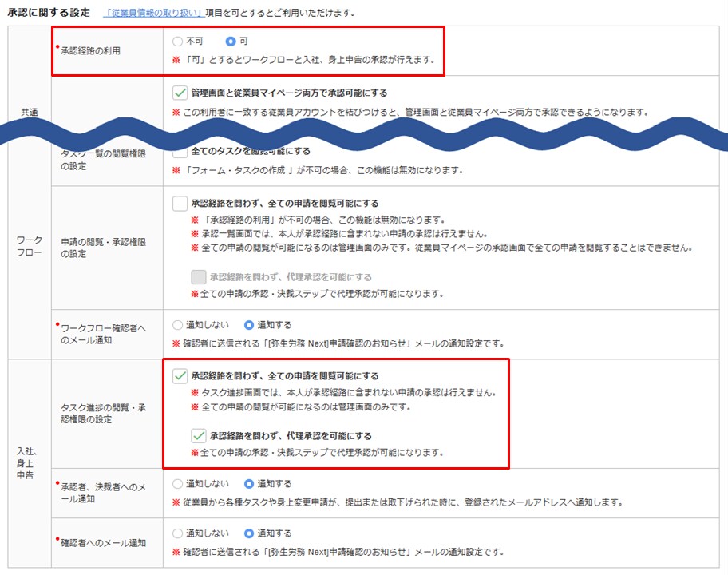Check 全ての申請を閲覧可能にする in ワークフロー section
The height and width of the screenshot is (575, 728).
coord(180,204)
